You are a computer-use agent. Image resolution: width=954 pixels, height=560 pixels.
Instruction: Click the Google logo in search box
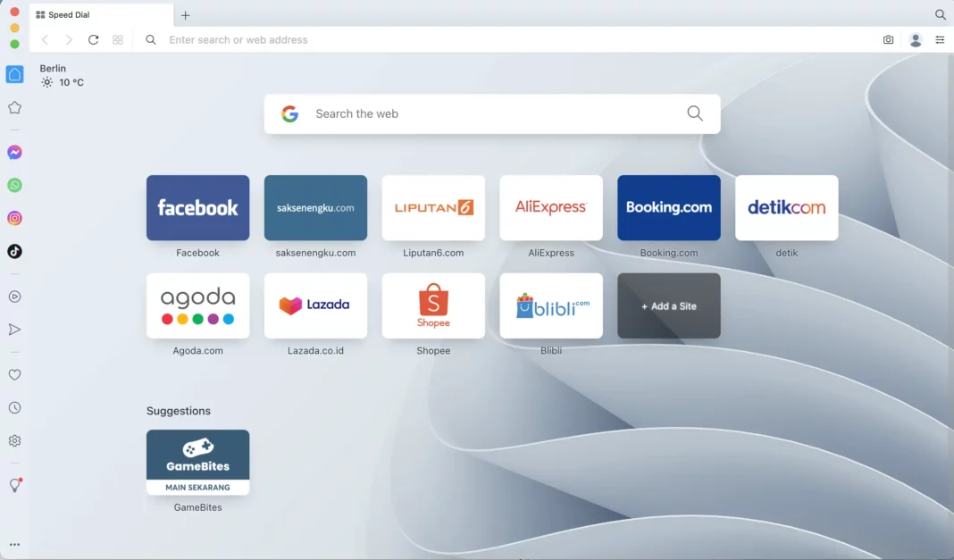[x=290, y=113]
